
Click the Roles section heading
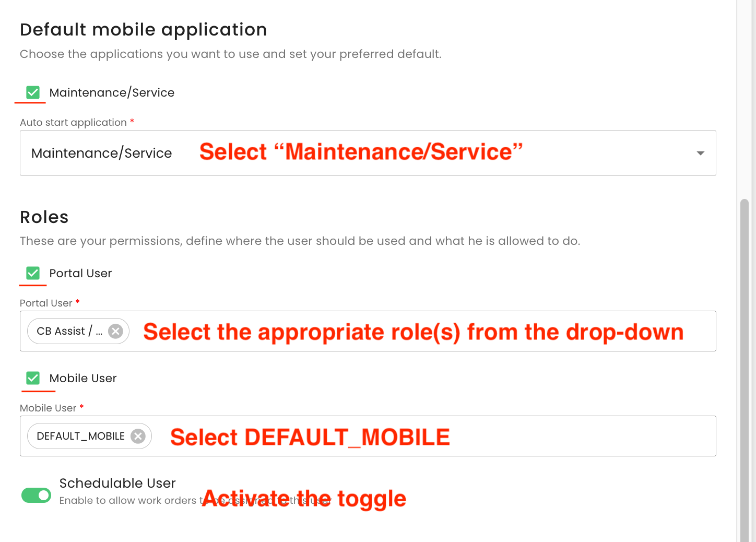[x=44, y=217]
